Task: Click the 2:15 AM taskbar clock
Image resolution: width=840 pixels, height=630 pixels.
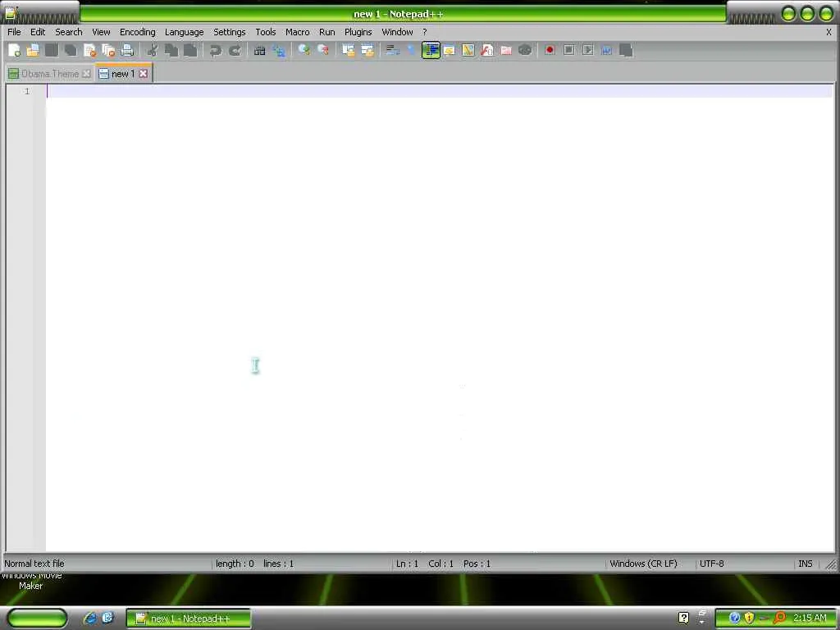Action: pyautogui.click(x=810, y=618)
